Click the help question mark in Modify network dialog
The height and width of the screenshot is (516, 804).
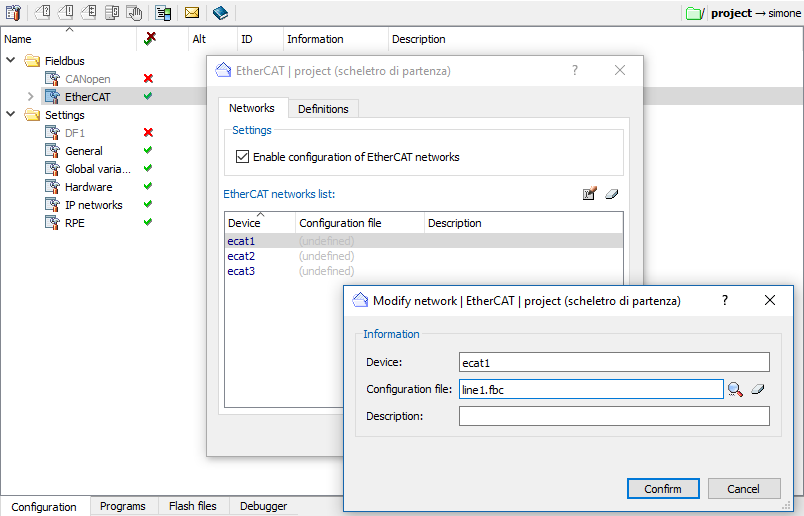point(725,301)
